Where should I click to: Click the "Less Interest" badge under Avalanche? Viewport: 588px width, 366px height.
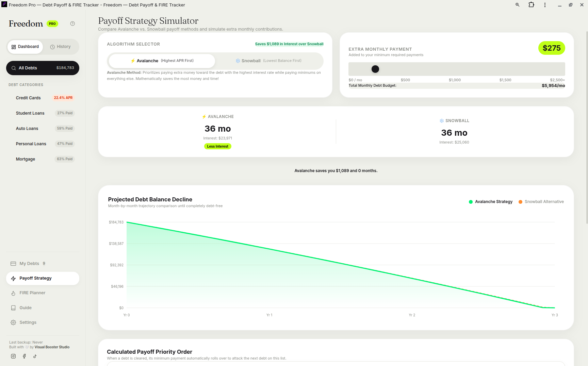(218, 146)
